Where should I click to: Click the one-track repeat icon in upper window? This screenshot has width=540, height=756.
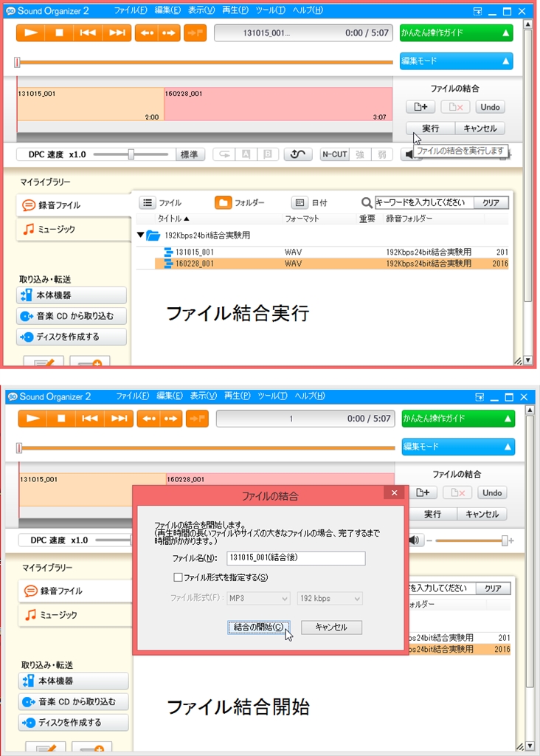298,154
